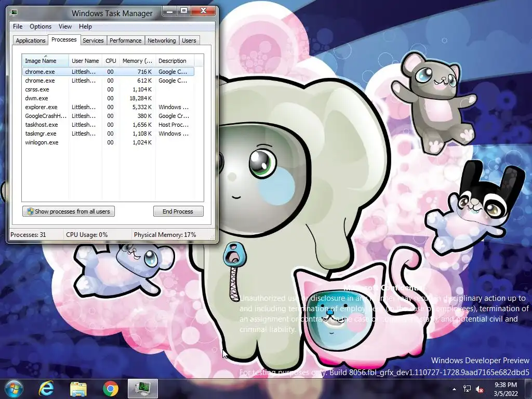
Task: Click the 5,332 K memory value
Action: (x=142, y=107)
